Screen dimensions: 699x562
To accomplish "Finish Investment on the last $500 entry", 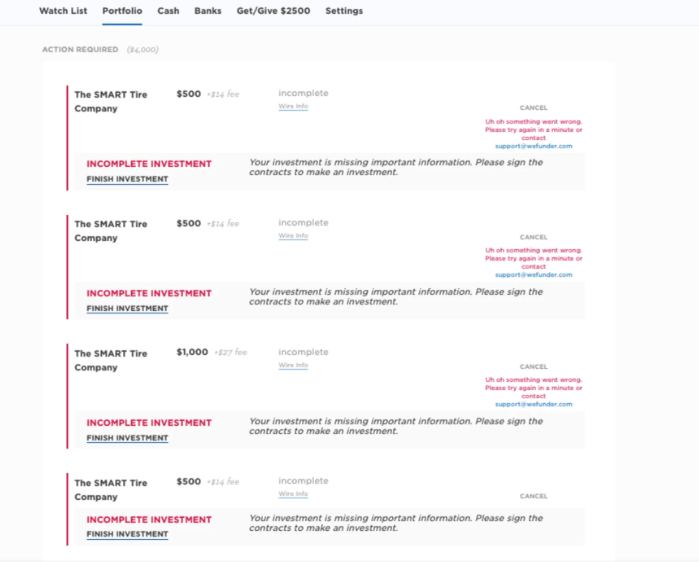I will [x=127, y=534].
